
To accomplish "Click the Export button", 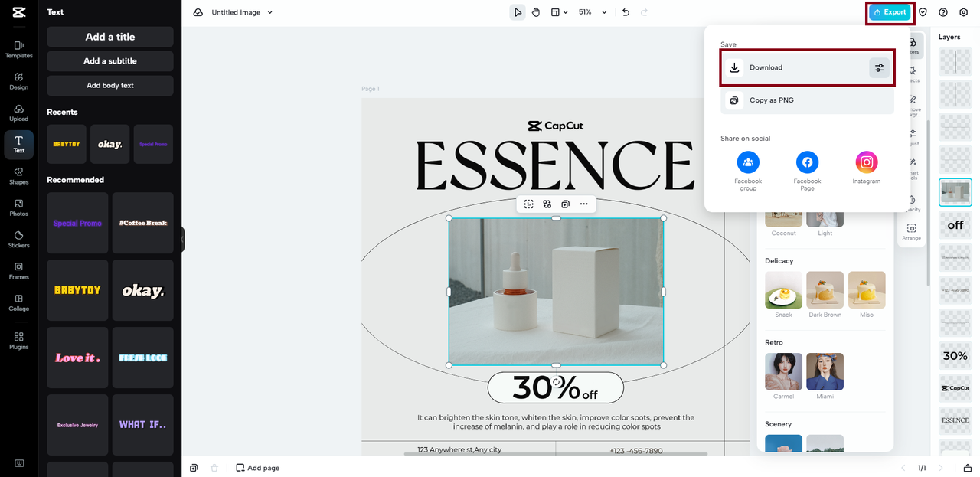I will coord(890,12).
